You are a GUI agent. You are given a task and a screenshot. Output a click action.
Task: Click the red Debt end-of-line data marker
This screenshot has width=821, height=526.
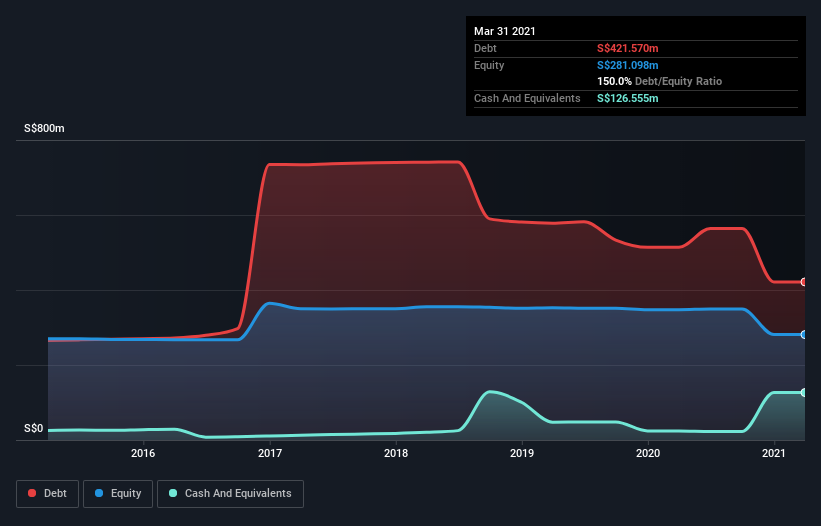point(804,282)
